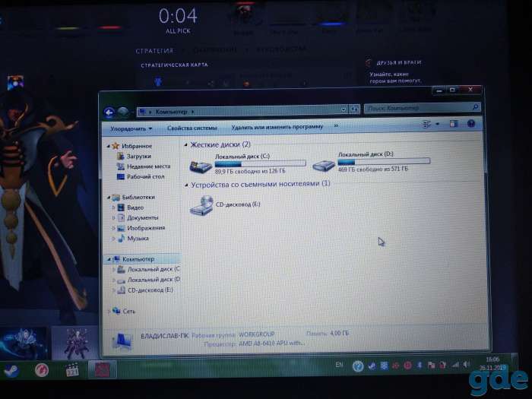Collapse the Библиотеки tree arrow
Screen dimensions: 532x399
[x=109, y=198]
